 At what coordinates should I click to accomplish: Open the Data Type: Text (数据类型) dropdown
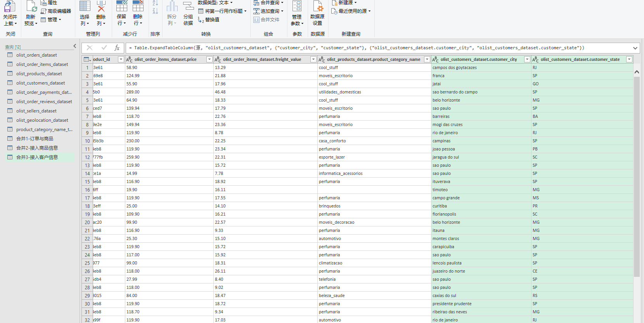pyautogui.click(x=215, y=3)
